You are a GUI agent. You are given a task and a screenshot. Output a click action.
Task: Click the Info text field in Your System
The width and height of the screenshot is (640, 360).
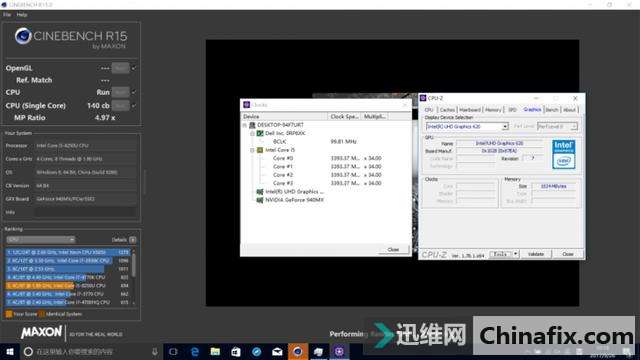coord(85,212)
